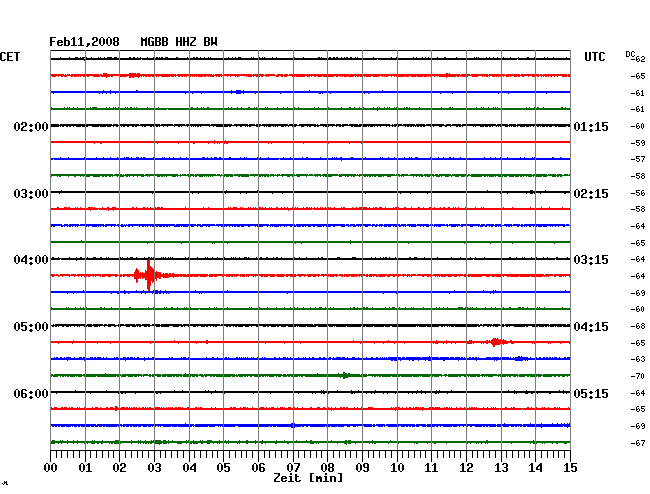This screenshot has height=494, width=650.
Task: Click the 02:15 UTC time label
Action: (591, 194)
